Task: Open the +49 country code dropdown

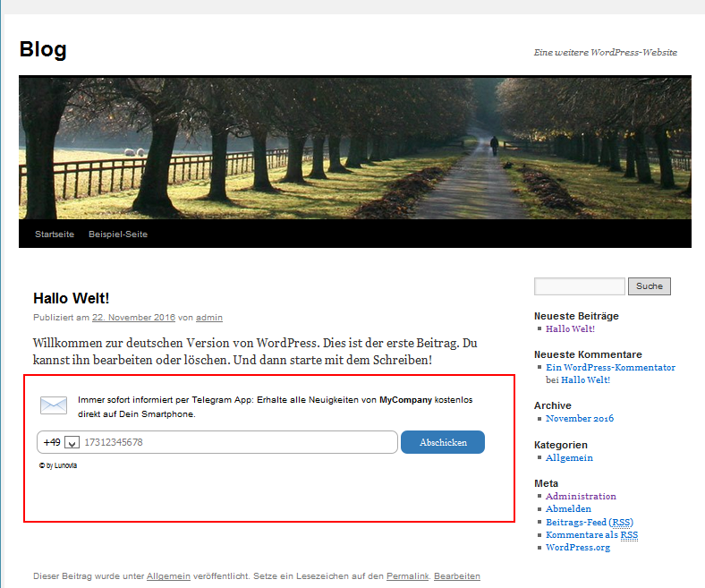Action: [72, 443]
